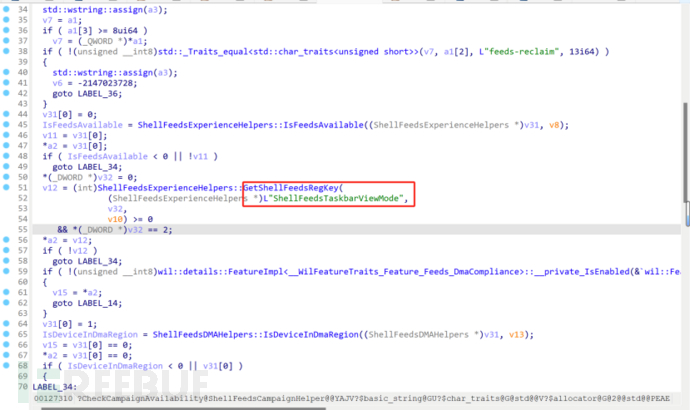The image size is (690, 410).
Task: Click the blue dot beside line 37
Action: pyautogui.click(x=6, y=40)
